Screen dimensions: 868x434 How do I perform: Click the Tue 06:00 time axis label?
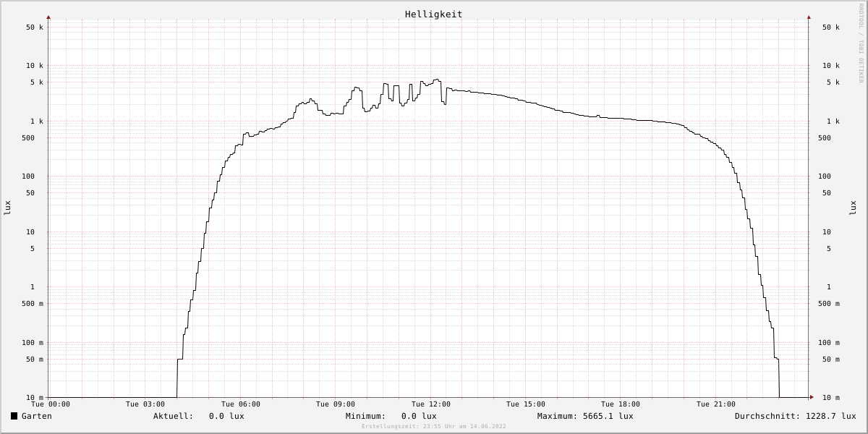click(x=241, y=404)
